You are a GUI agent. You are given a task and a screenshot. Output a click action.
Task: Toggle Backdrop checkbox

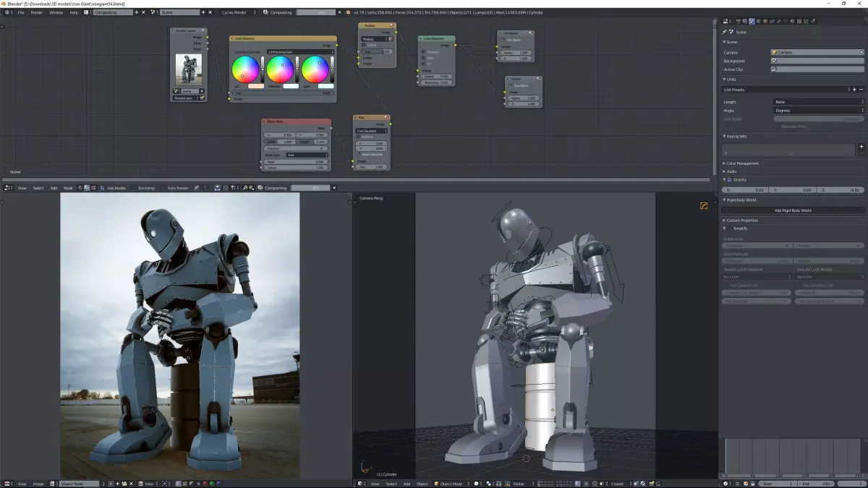click(x=134, y=188)
